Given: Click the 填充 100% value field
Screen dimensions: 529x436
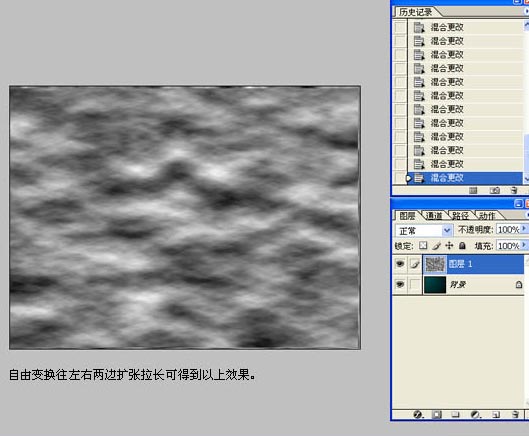Looking at the screenshot, I should pyautogui.click(x=508, y=246).
